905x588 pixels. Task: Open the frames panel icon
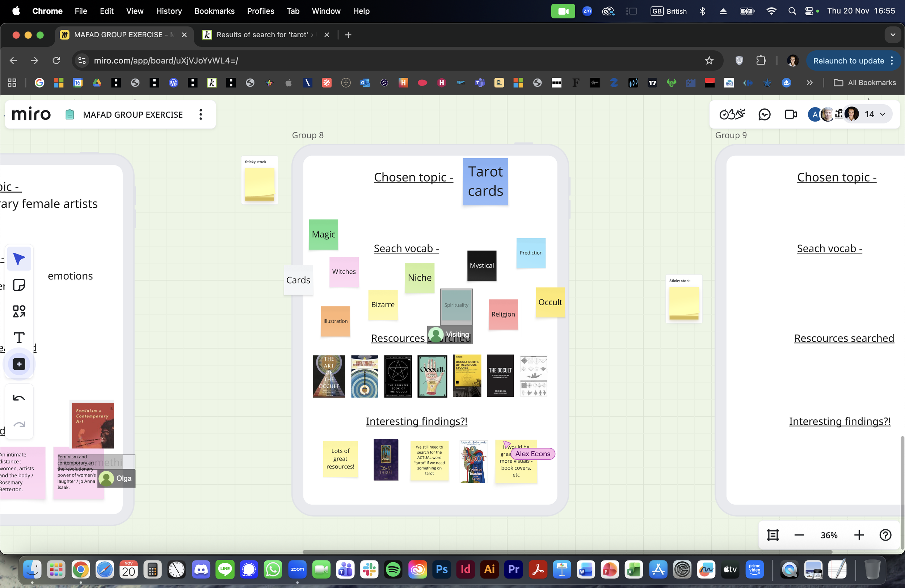773,535
